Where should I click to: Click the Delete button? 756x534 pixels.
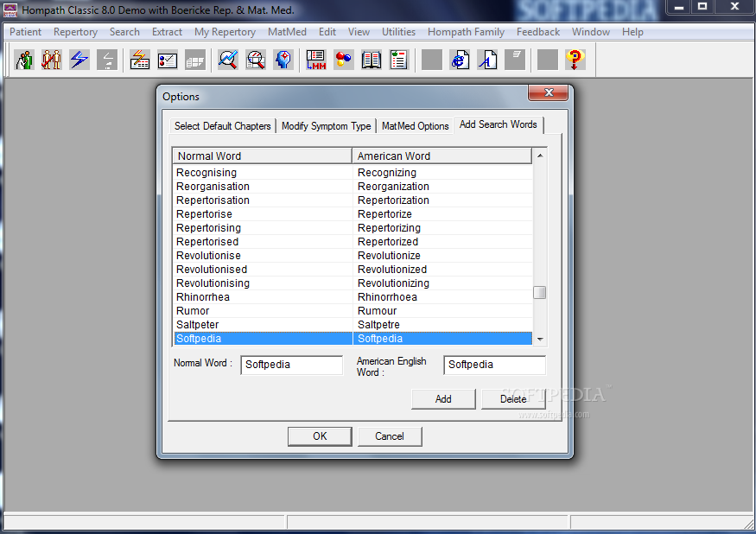[513, 399]
